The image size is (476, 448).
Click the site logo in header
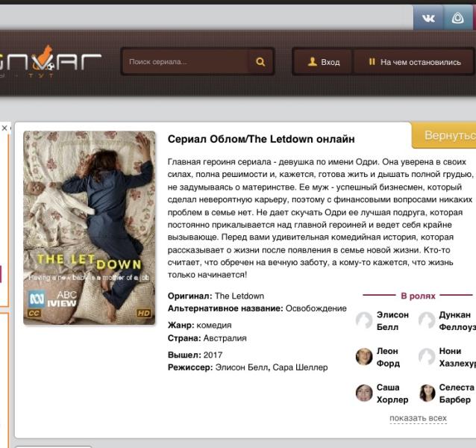click(x=51, y=62)
